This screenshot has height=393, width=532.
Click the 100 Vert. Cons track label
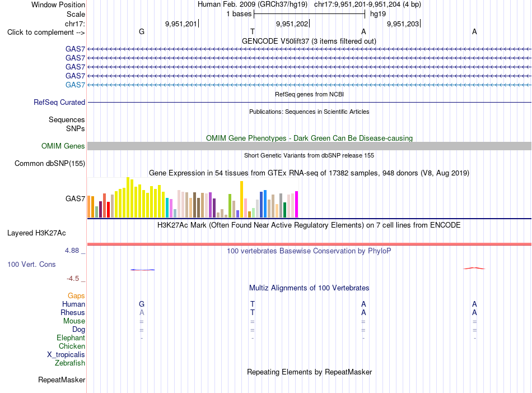click(x=31, y=264)
